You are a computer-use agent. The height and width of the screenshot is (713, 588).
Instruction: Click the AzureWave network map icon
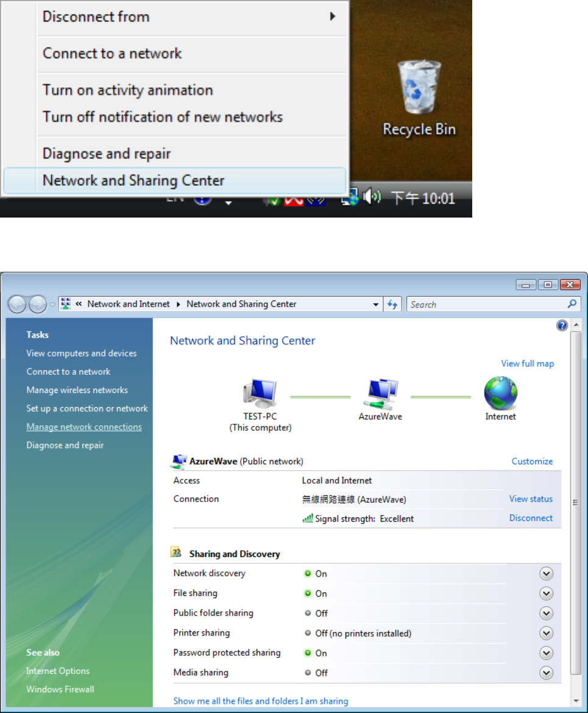381,393
